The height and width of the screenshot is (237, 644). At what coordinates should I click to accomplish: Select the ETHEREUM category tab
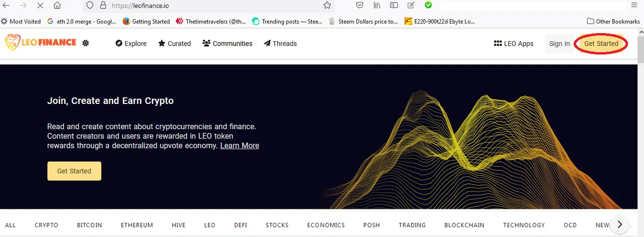tap(137, 225)
